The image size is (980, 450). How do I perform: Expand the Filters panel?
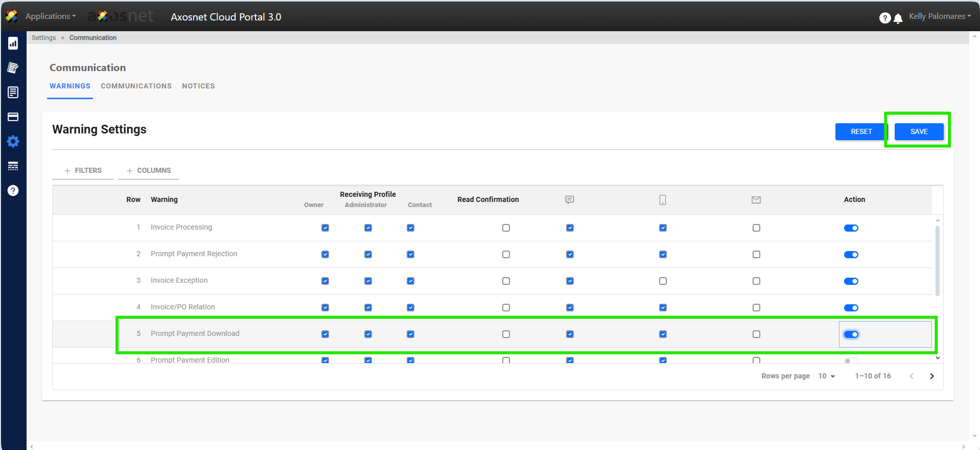point(83,171)
